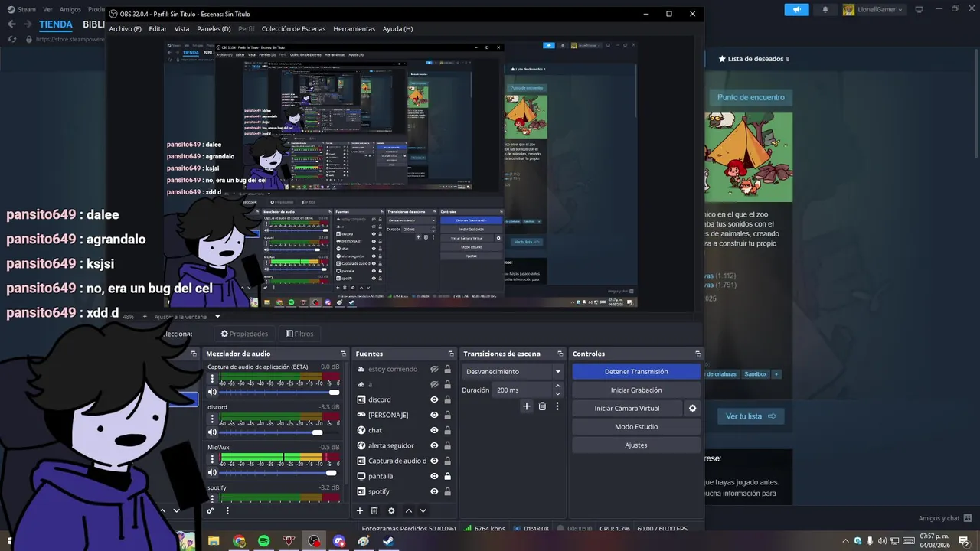
Task: Click 'Ver tu lista' button in Steam
Action: point(750,416)
